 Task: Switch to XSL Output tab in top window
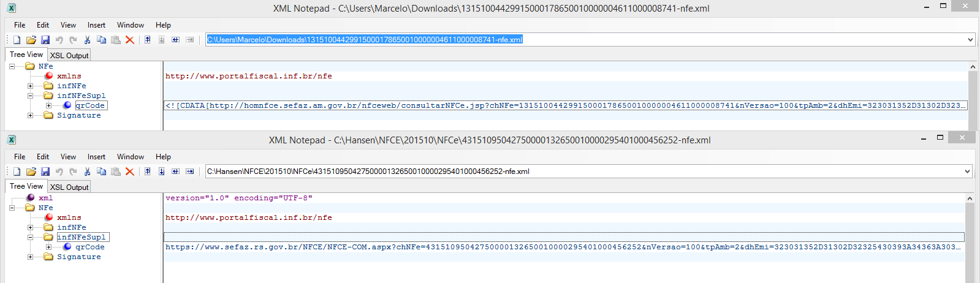[69, 55]
